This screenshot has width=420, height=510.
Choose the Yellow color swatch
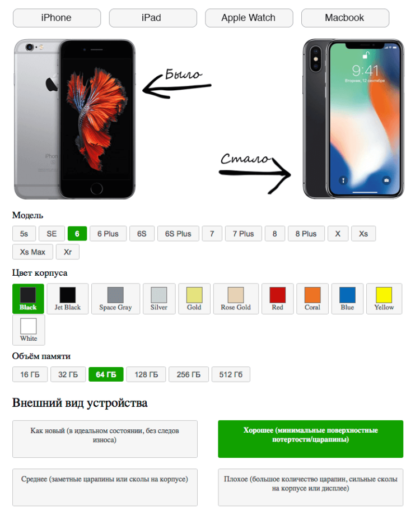(x=384, y=299)
